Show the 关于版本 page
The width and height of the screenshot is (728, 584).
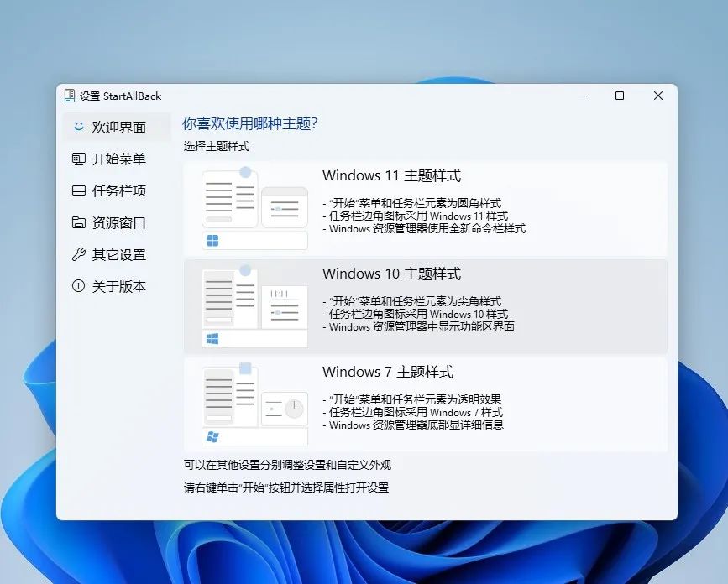click(117, 286)
